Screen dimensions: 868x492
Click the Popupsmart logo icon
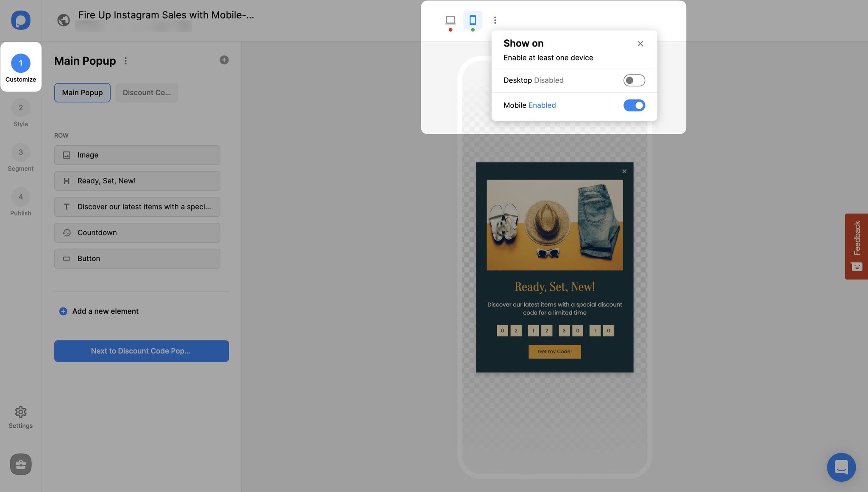pyautogui.click(x=21, y=20)
